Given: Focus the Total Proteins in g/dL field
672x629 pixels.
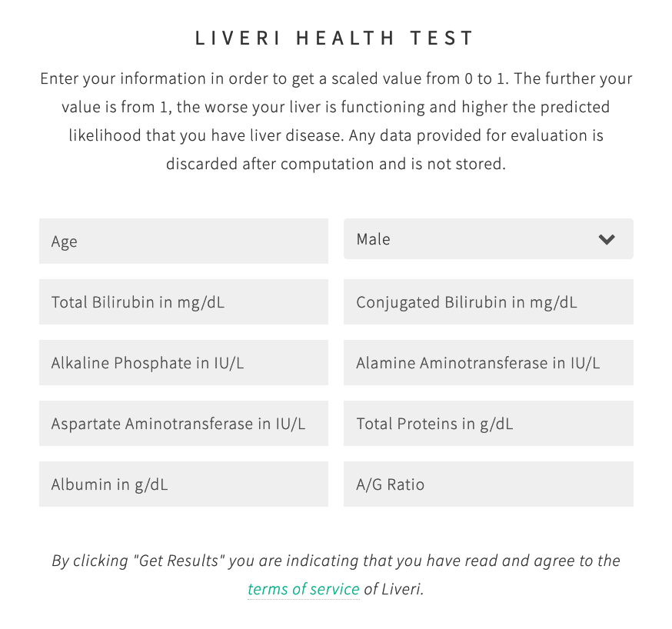Looking at the screenshot, I should pos(488,424).
